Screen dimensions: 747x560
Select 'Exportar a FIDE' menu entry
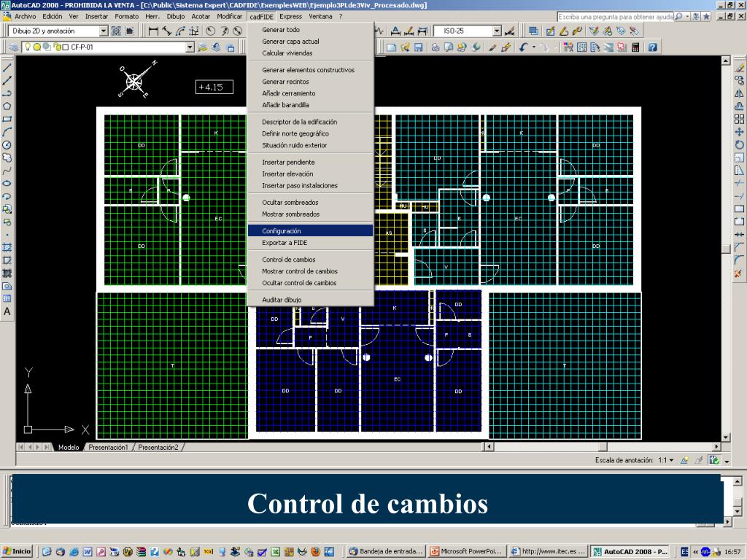point(310,242)
